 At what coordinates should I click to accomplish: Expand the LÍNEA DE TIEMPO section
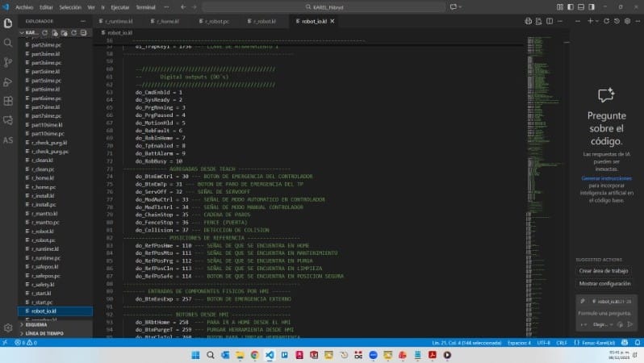(x=44, y=332)
